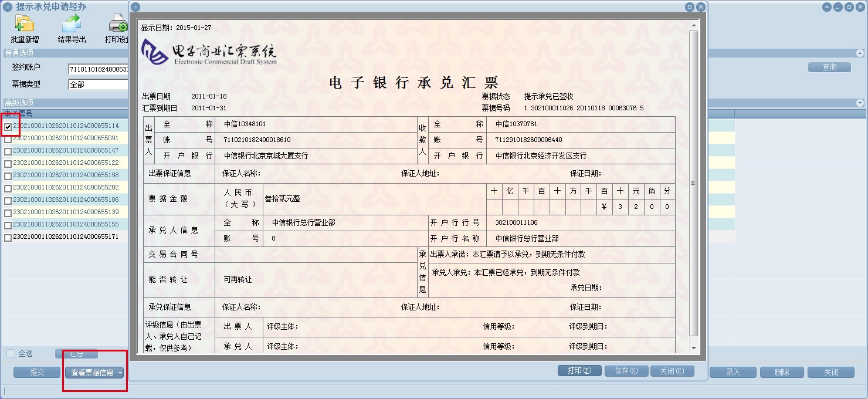Click the 录入 entry button
868x399 pixels.
pos(733,372)
